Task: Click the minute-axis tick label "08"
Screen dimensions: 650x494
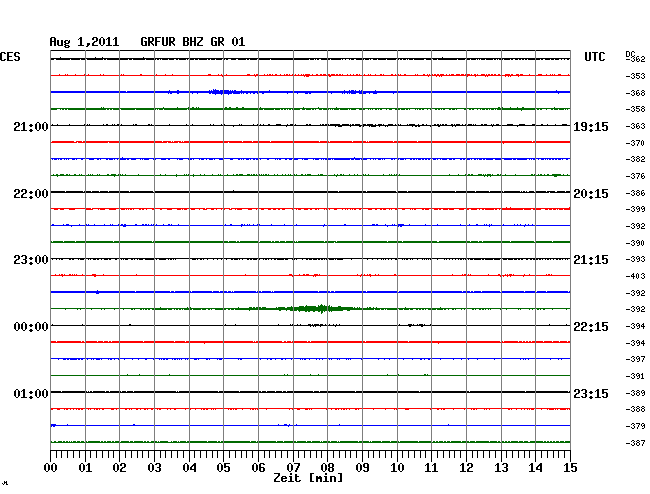Action: point(327,468)
